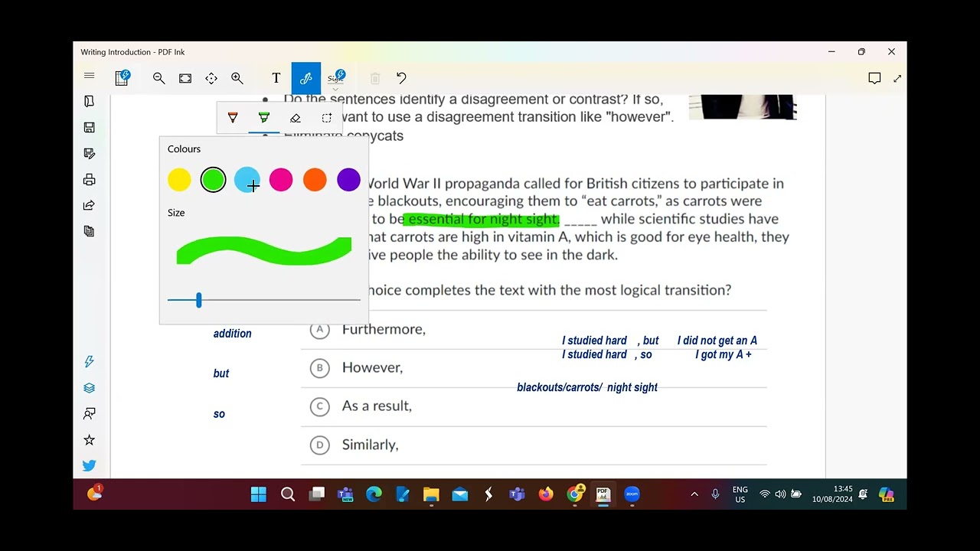Click the highlighter size slider handle
The width and height of the screenshot is (980, 551).
click(x=198, y=300)
